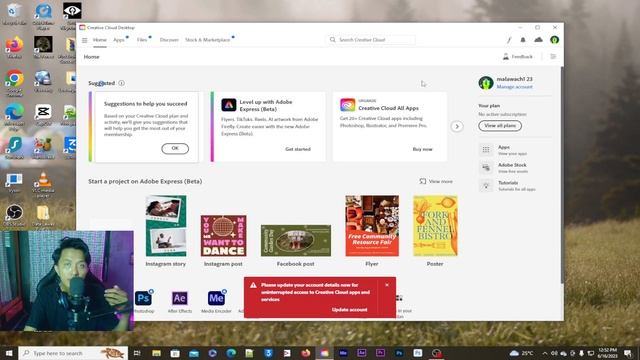This screenshot has width=640, height=360.
Task: Open View more for Adobe Express projects
Action: [x=436, y=181]
